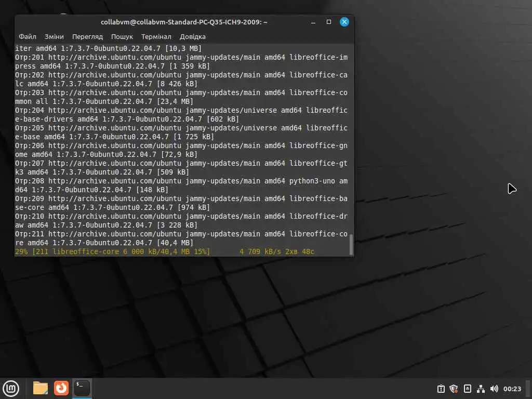Click the Отр:206 libreoffice-gnome line
This screenshot has width=532, height=399.
(181, 150)
